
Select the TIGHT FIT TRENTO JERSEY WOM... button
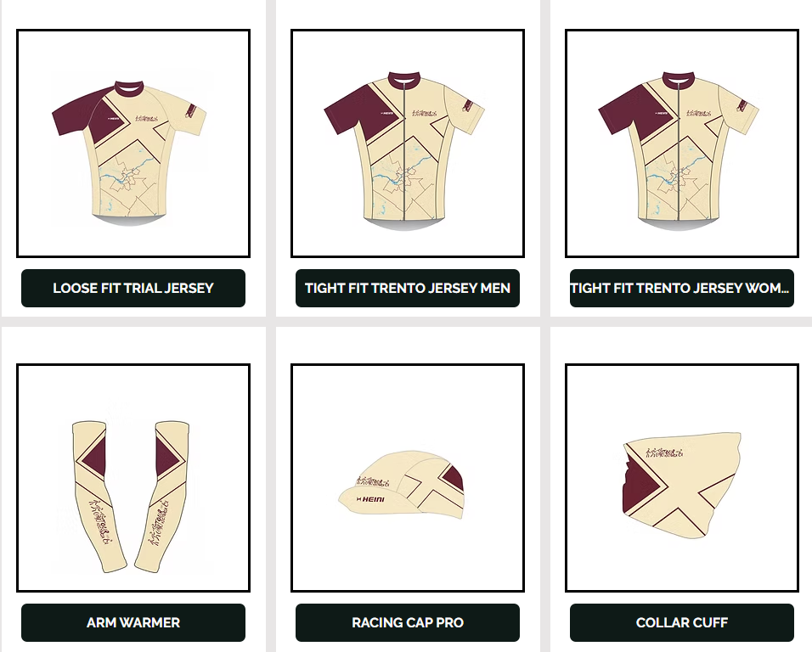pos(682,289)
